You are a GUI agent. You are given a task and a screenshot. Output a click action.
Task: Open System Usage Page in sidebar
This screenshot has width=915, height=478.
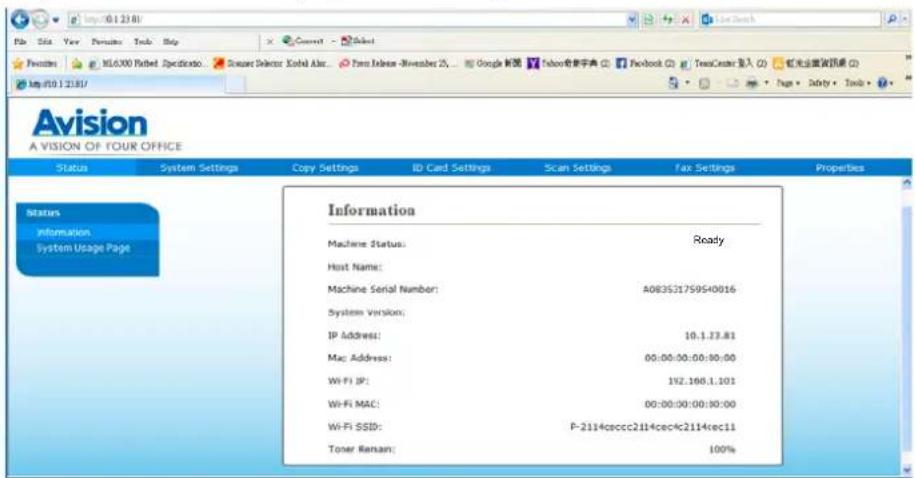coord(83,248)
